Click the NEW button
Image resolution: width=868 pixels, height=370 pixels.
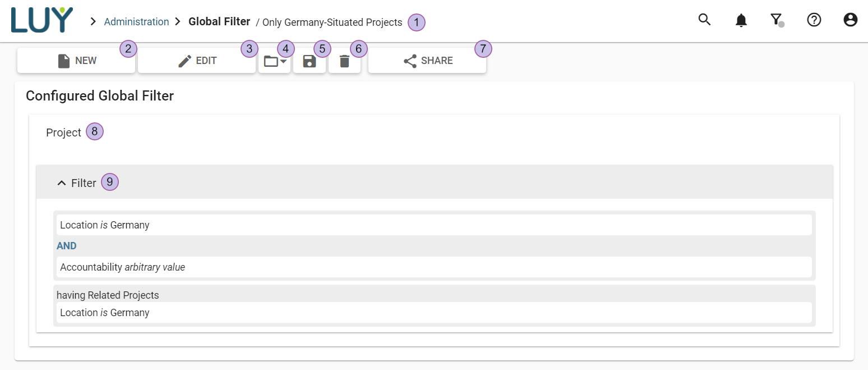[76, 61]
